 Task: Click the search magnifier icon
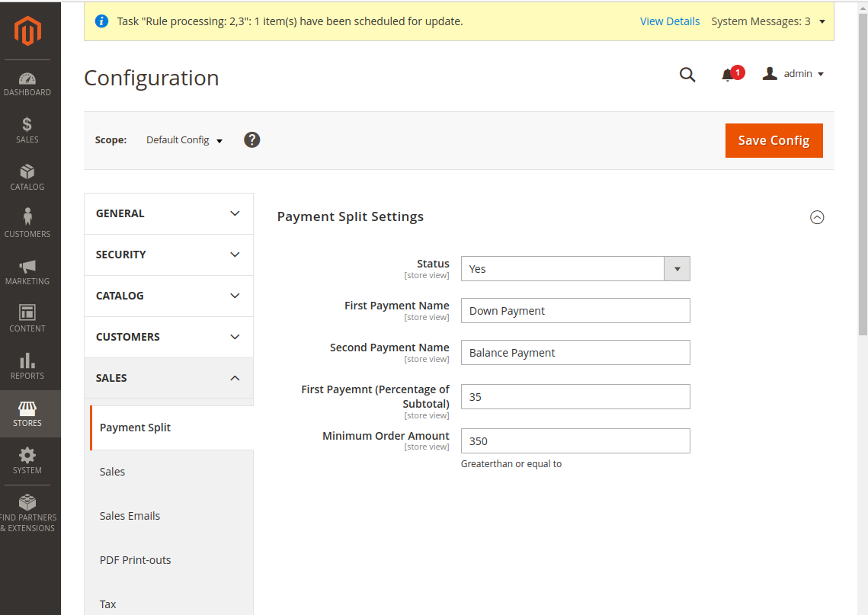[x=687, y=75]
